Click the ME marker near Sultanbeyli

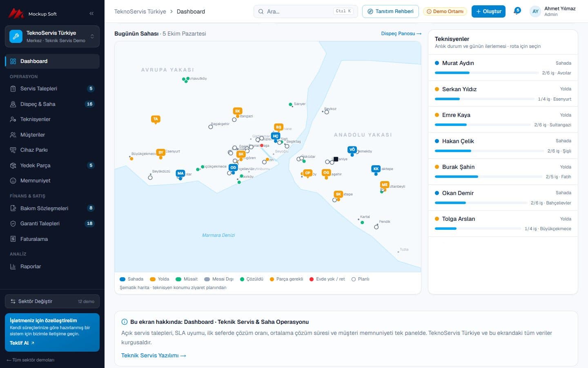click(385, 184)
